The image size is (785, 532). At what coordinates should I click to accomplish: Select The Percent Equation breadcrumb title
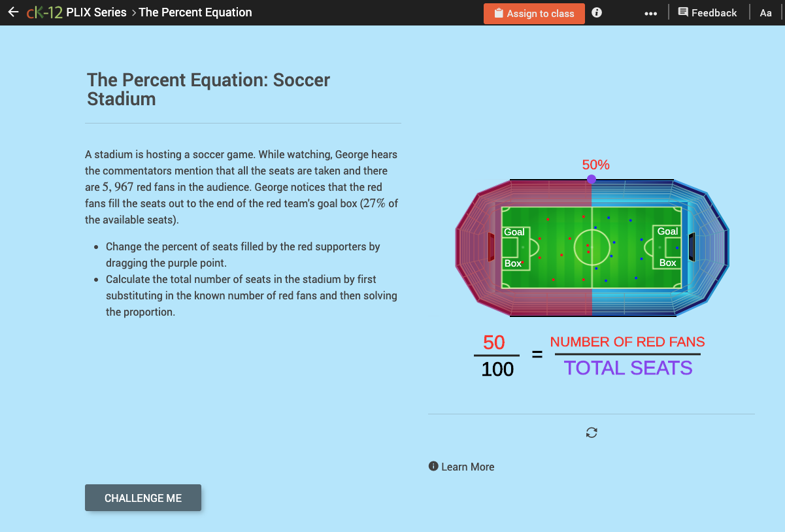tap(195, 12)
